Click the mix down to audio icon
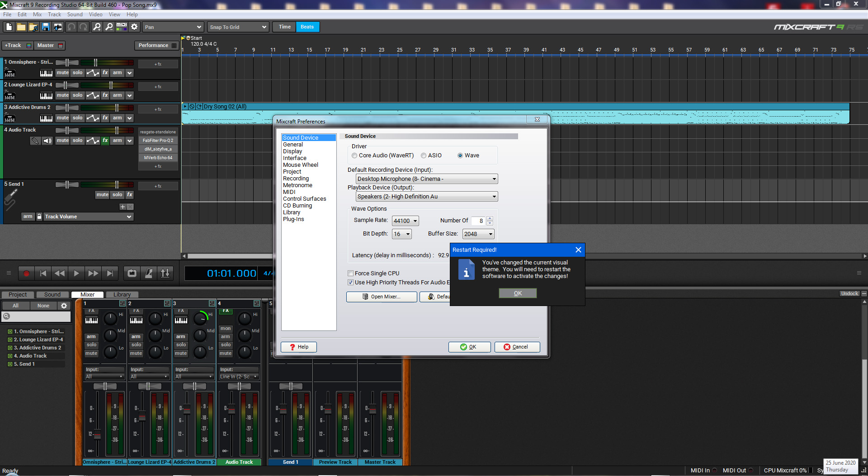 (58, 27)
